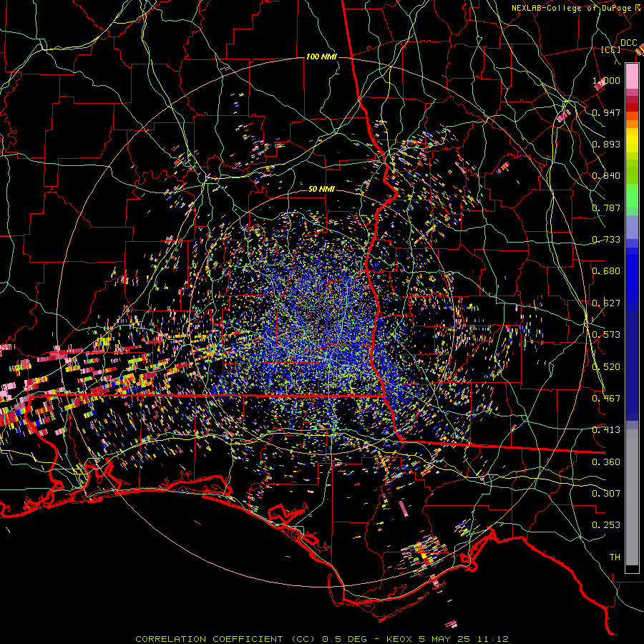644x644 pixels.
Task: Click the 0.947 scale value
Action: coord(606,112)
